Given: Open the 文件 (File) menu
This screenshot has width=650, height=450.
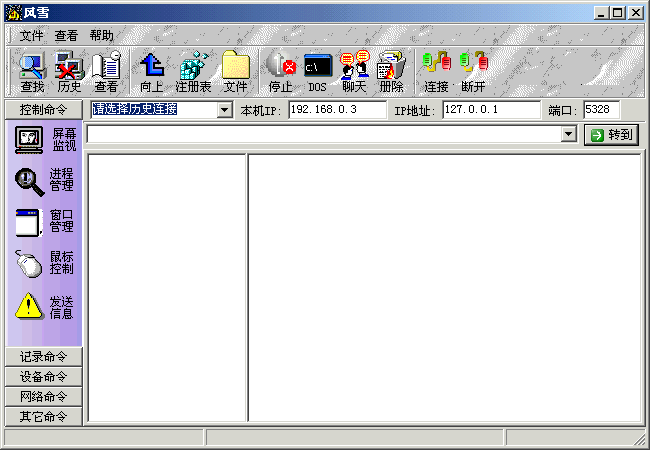Looking at the screenshot, I should (x=31, y=35).
